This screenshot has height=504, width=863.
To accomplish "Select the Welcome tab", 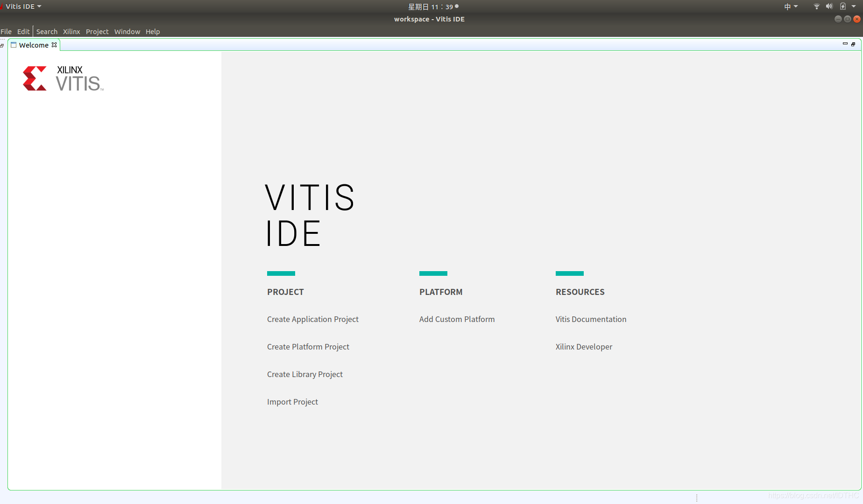I will (x=34, y=45).
